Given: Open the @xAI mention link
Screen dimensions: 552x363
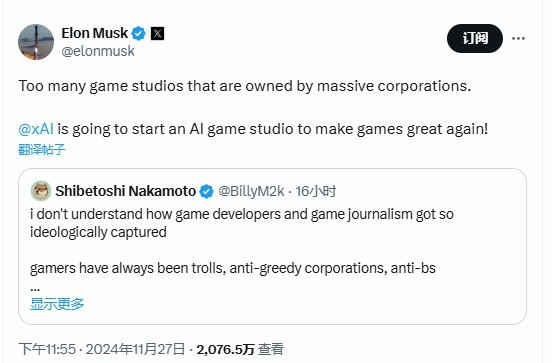Looking at the screenshot, I should [36, 129].
